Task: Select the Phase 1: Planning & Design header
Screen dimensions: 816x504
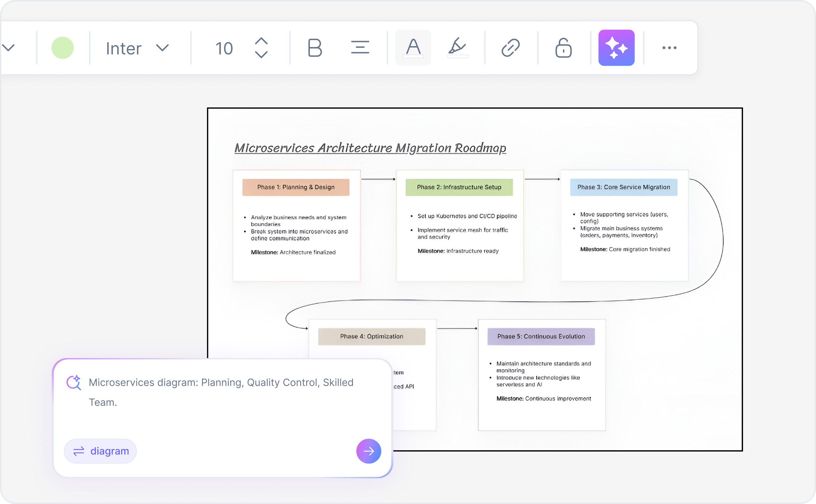Action: [296, 187]
